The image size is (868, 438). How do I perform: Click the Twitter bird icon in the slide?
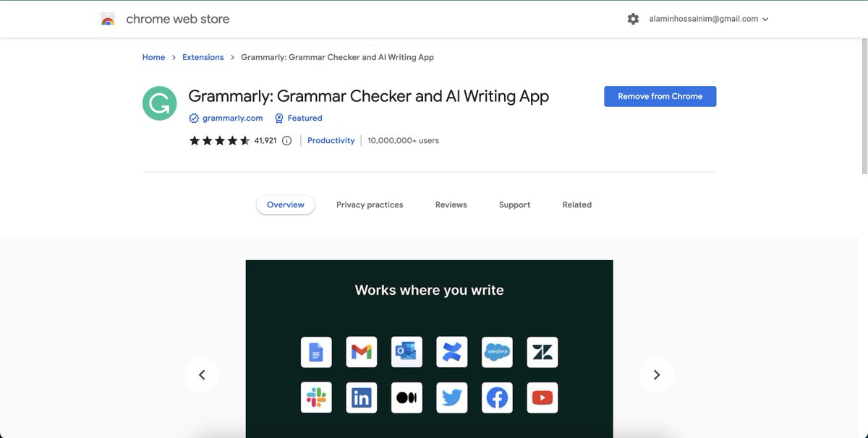coord(452,398)
